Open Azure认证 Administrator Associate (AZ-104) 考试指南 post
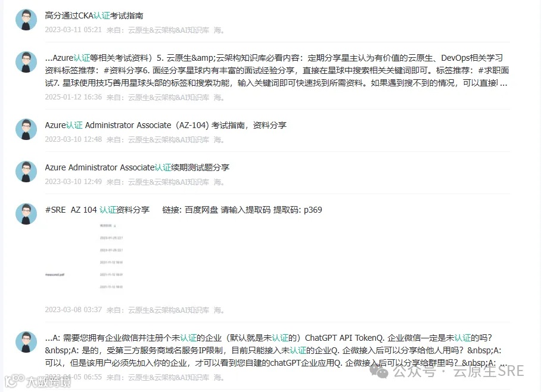Screen dimensions: 541x392 (x=166, y=125)
